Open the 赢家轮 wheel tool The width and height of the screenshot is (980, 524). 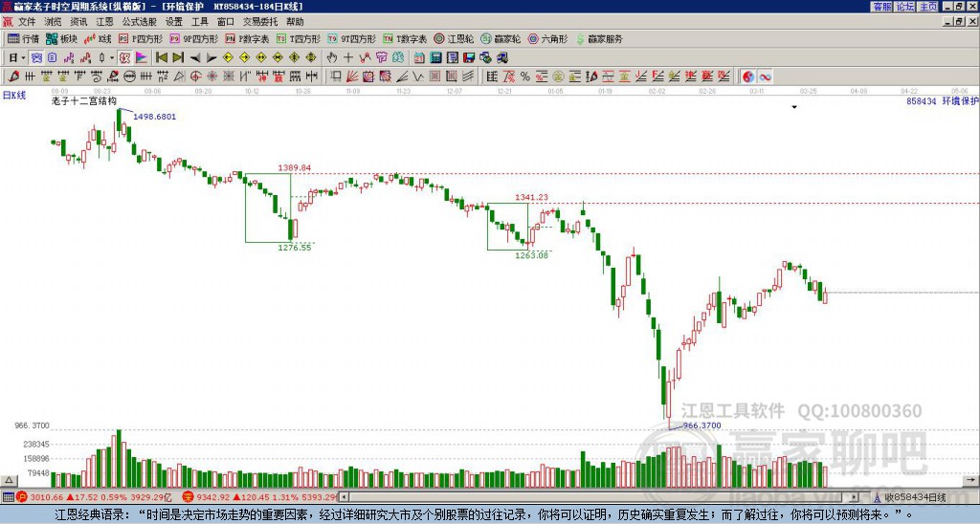pyautogui.click(x=501, y=38)
